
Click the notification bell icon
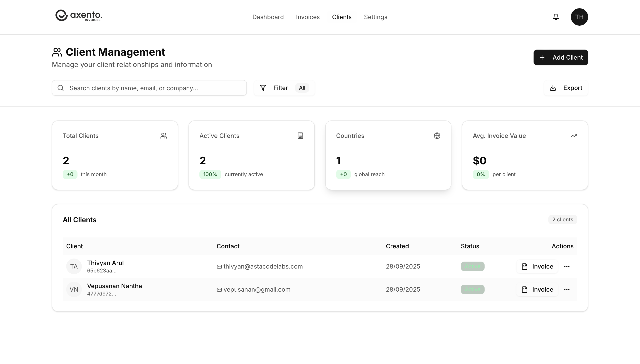(x=556, y=17)
